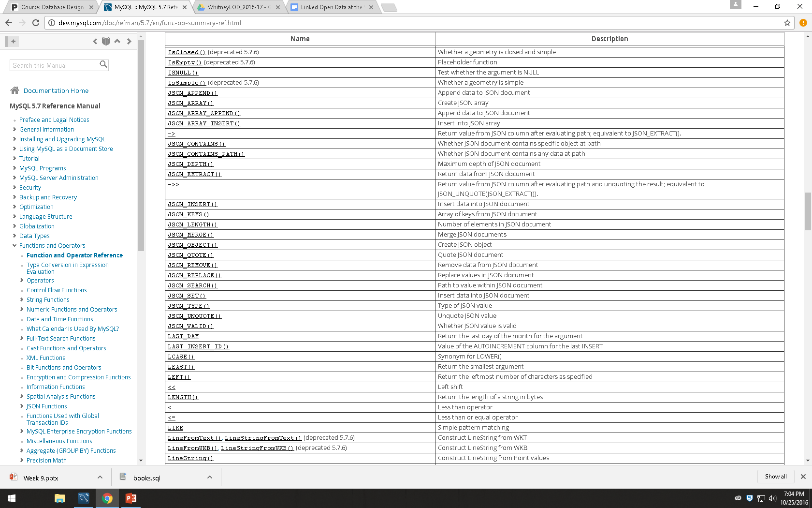
Task: Collapse the sidebar panel toggle
Action: [x=12, y=42]
